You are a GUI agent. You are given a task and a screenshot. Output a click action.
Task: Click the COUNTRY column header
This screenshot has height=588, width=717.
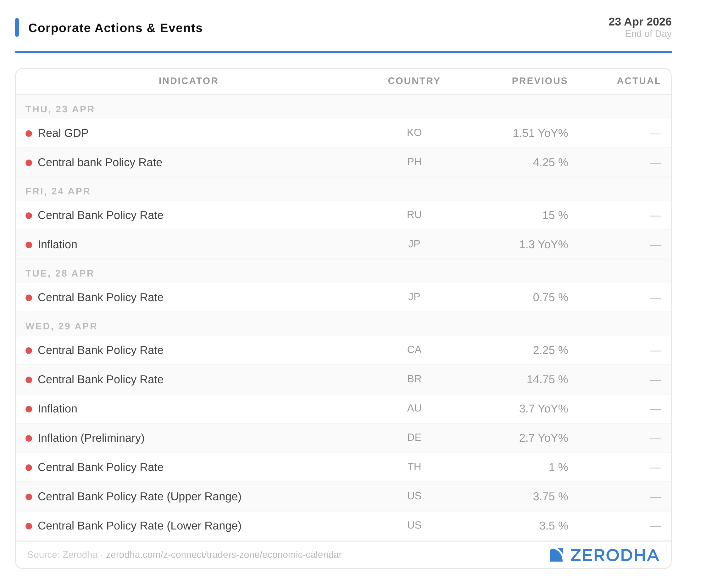tap(414, 81)
